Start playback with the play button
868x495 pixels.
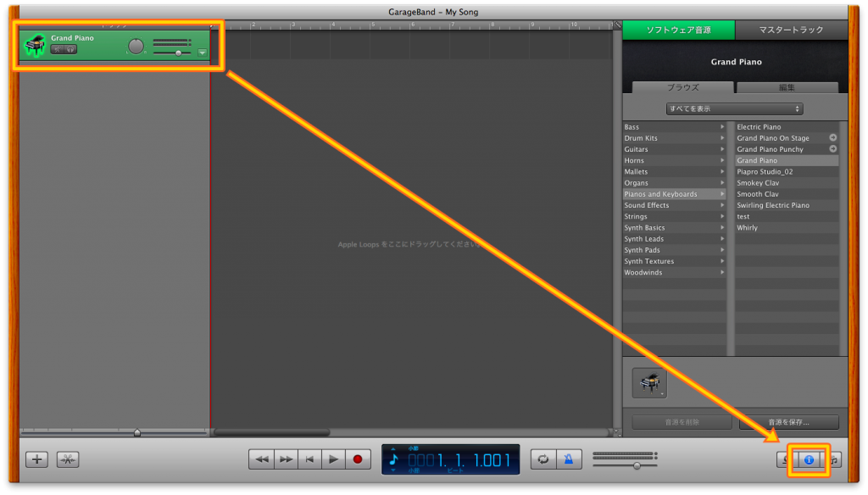pyautogui.click(x=334, y=459)
